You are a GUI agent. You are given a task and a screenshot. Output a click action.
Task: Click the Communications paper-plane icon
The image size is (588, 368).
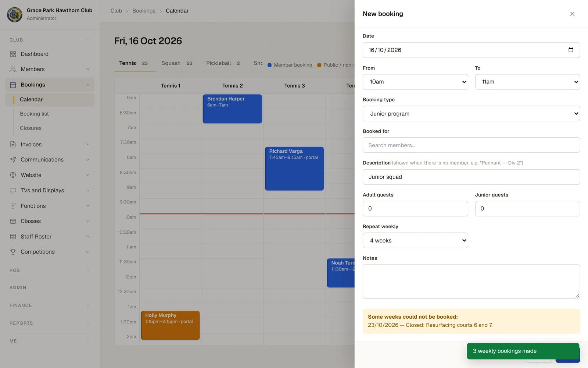coord(13,160)
